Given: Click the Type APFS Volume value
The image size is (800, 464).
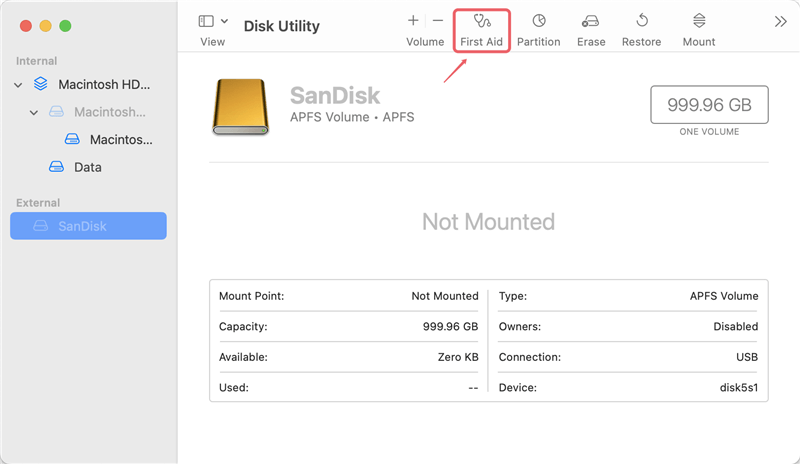Looking at the screenshot, I should (724, 296).
